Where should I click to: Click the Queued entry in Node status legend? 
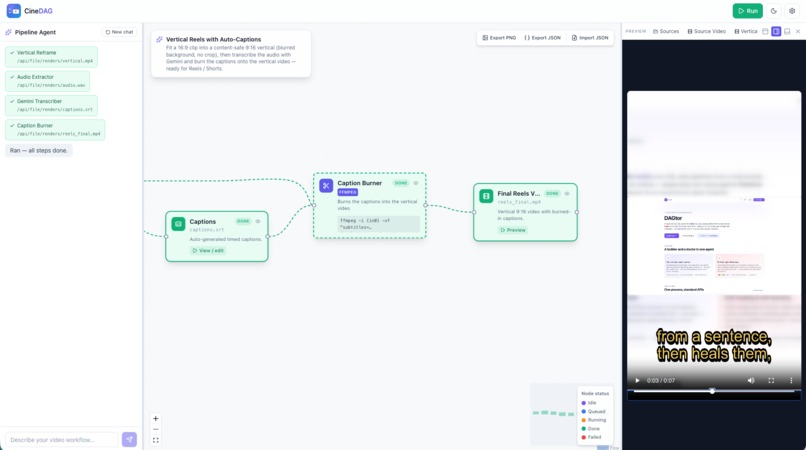coord(593,411)
